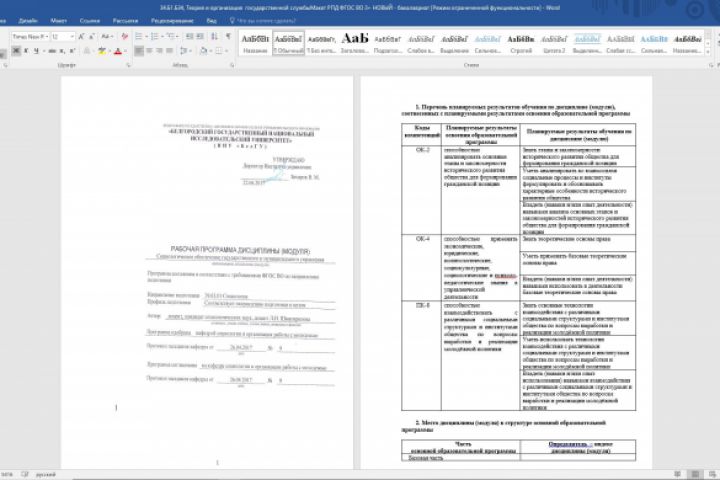Image resolution: width=720 pixels, height=480 pixels.
Task: Open the Вид ribbon tab
Action: click(211, 21)
